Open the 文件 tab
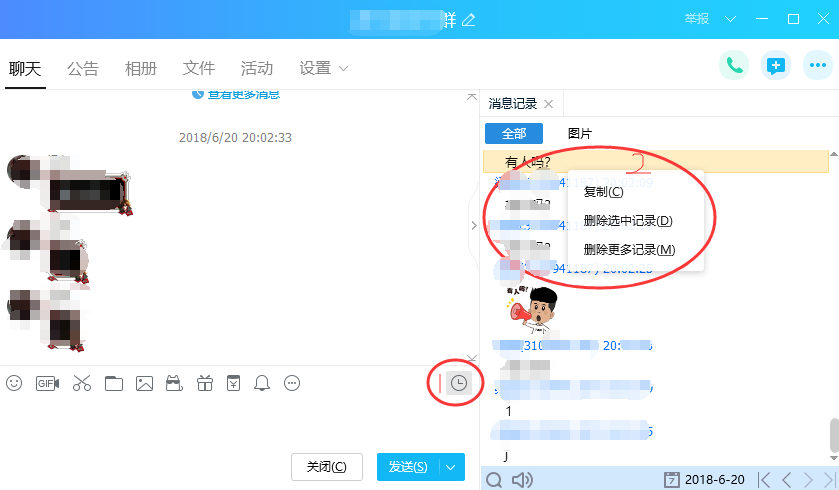 click(x=199, y=68)
